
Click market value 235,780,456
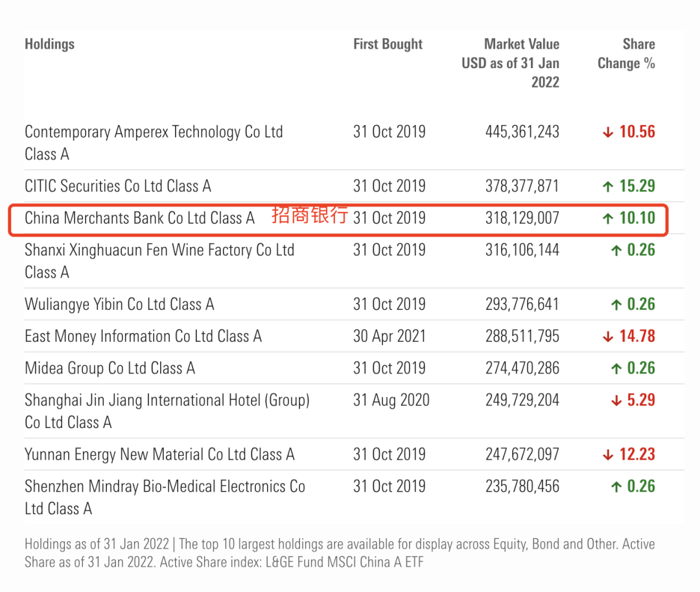point(522,486)
